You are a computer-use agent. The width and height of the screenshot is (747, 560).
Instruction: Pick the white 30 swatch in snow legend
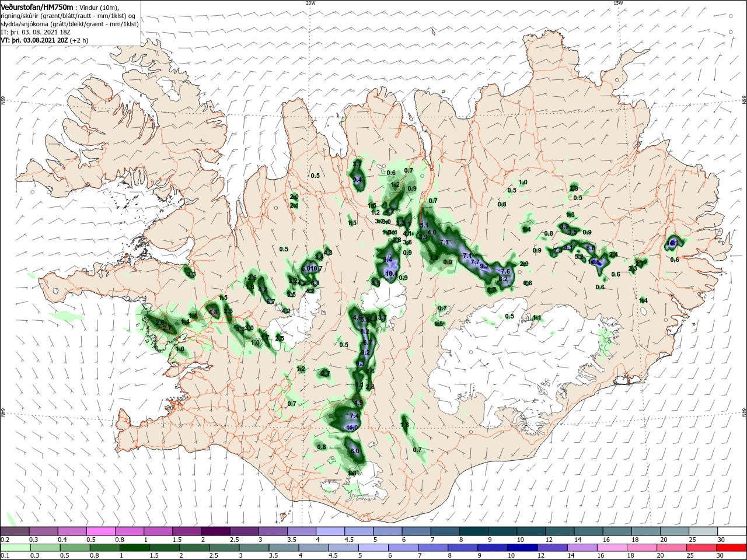[x=732, y=531]
